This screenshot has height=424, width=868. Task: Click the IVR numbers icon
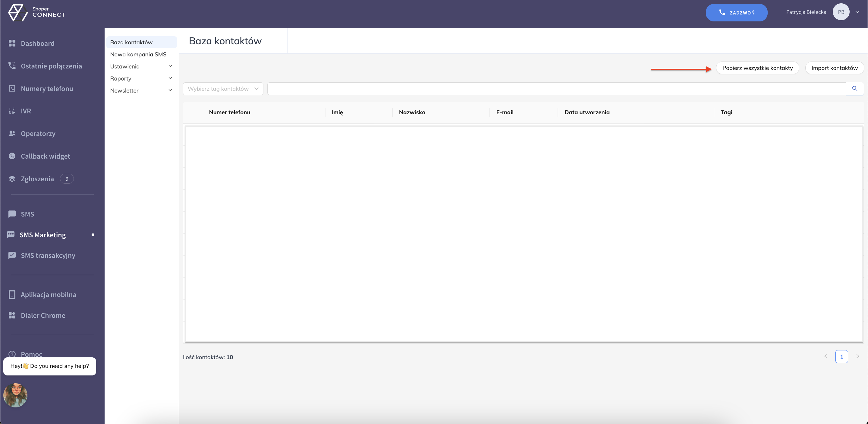pos(12,111)
